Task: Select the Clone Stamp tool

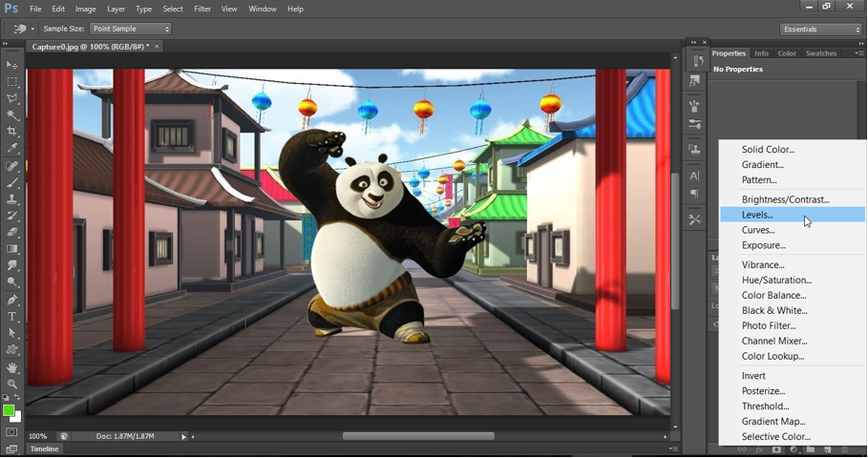Action: 11,199
